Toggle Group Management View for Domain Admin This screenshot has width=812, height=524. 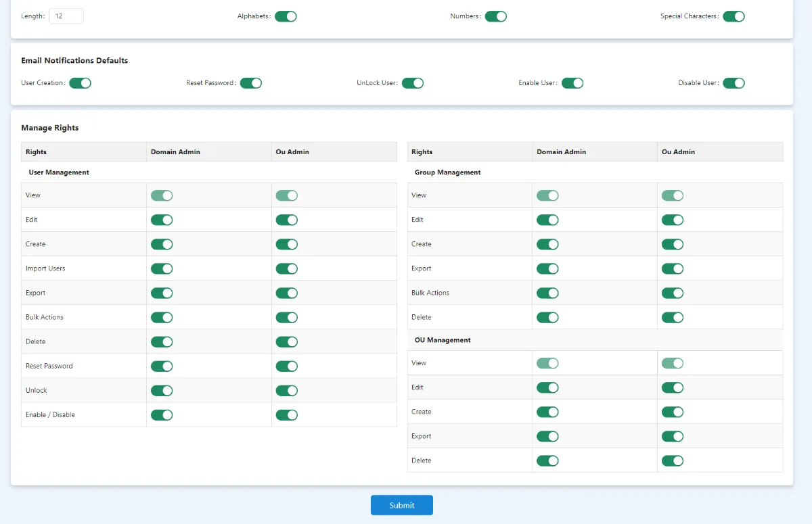point(547,195)
